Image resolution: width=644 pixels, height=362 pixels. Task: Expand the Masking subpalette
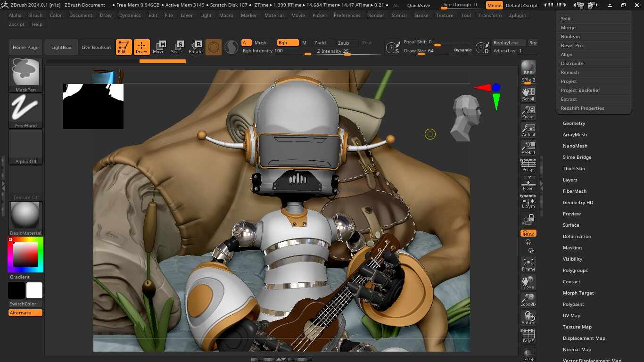tap(572, 247)
